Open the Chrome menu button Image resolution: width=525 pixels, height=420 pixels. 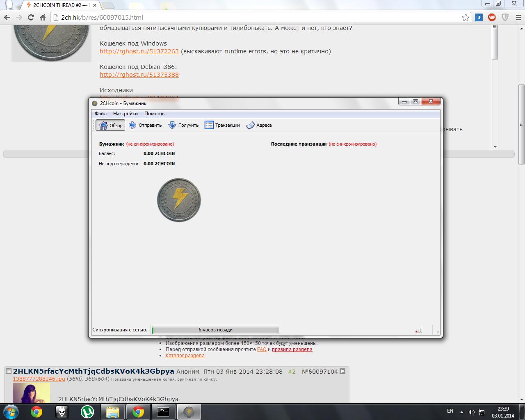click(518, 17)
